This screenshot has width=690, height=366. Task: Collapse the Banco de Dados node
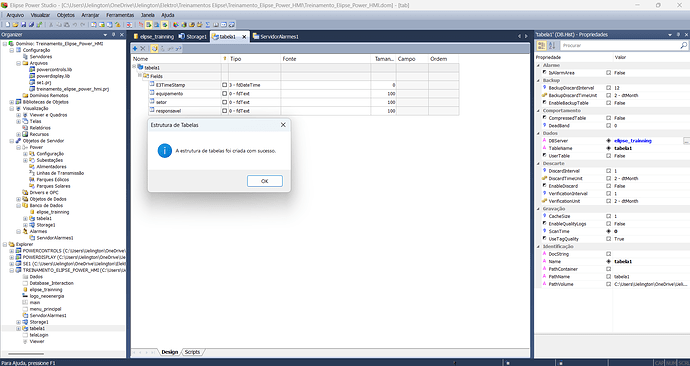18,205
